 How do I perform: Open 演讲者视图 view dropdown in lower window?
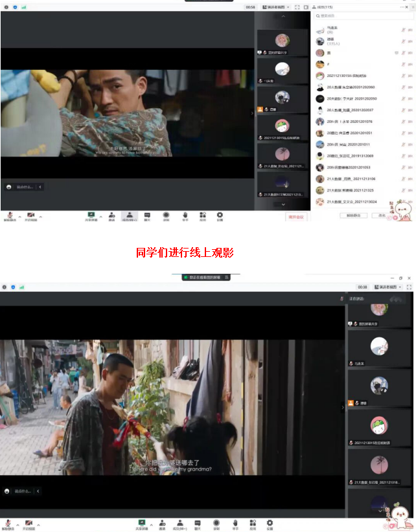pos(388,287)
